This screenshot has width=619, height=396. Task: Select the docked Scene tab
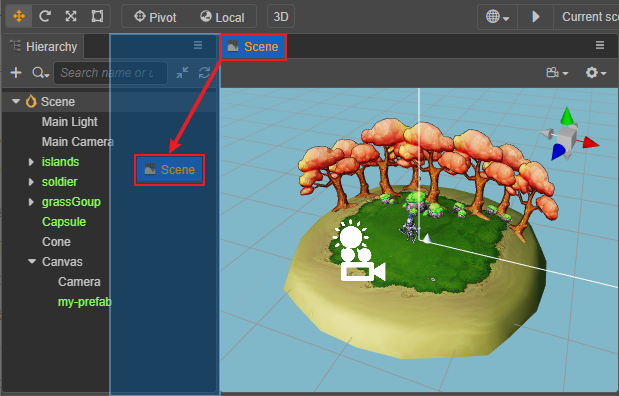tap(253, 47)
